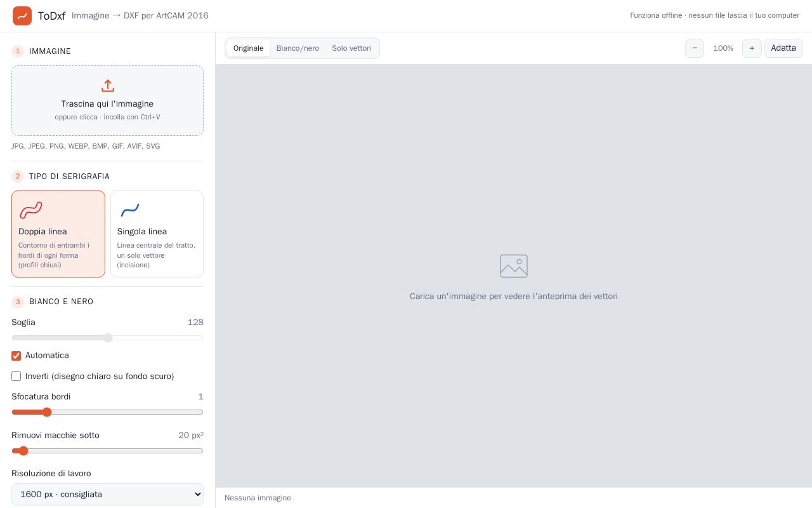Click the 'Nessuna immagine' status text
This screenshot has height=508, width=812.
tap(258, 498)
